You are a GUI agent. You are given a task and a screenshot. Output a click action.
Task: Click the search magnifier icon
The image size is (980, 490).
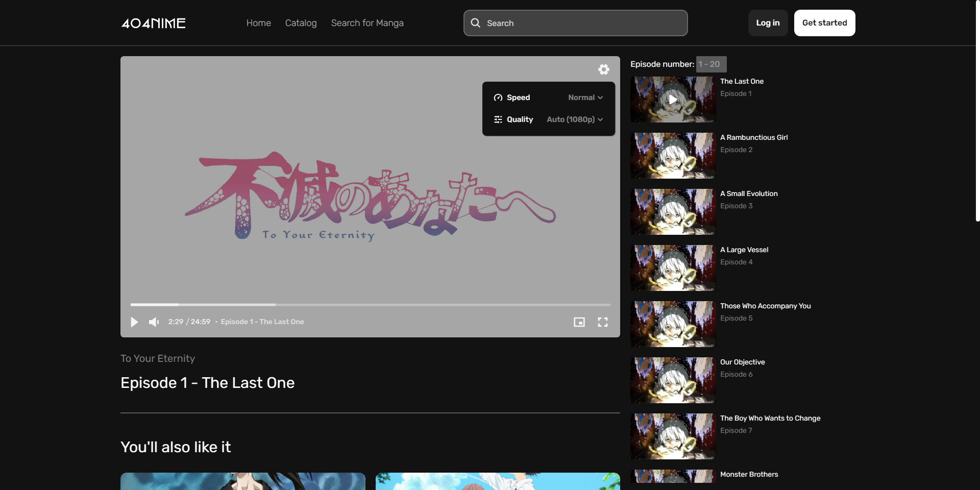pos(475,23)
